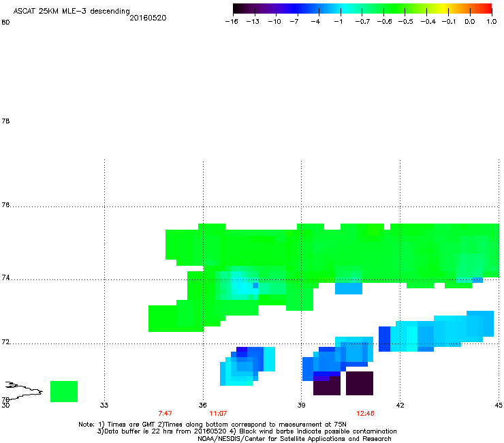Click longitude label 36 on the axis
This screenshot has height=443, width=504.
point(203,405)
